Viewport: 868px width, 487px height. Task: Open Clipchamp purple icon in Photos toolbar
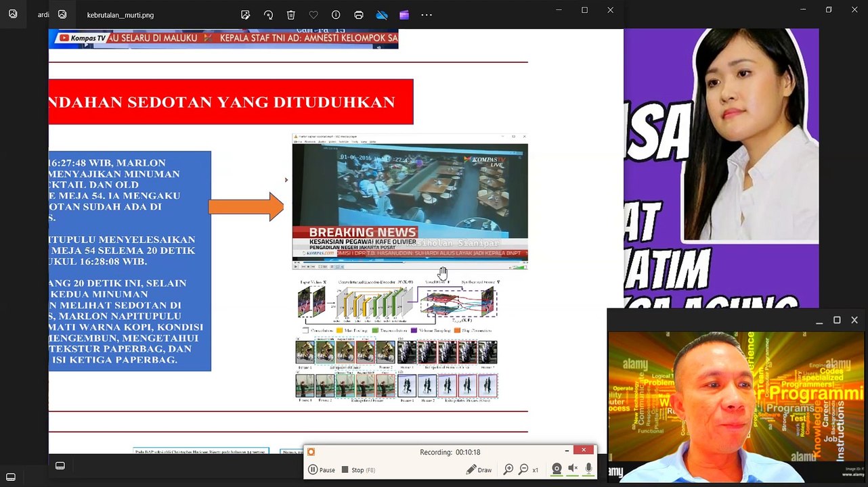pyautogui.click(x=404, y=15)
